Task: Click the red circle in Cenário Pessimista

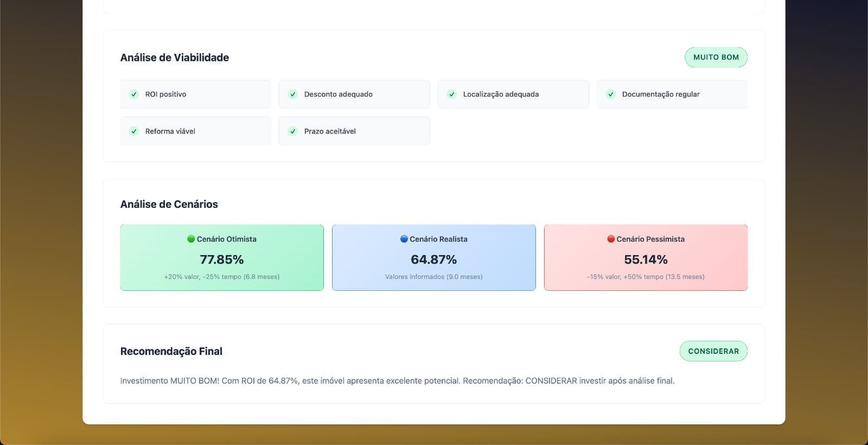Action: [x=611, y=239]
